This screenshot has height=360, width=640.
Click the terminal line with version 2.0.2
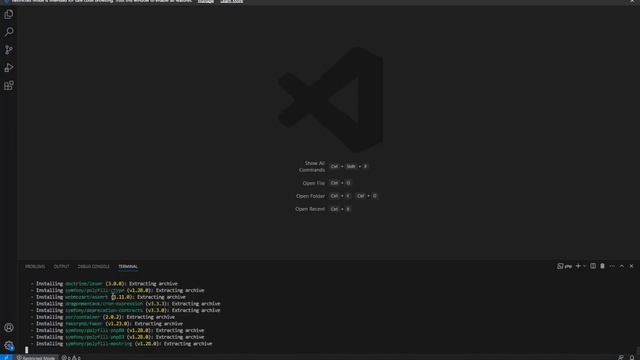click(102, 317)
